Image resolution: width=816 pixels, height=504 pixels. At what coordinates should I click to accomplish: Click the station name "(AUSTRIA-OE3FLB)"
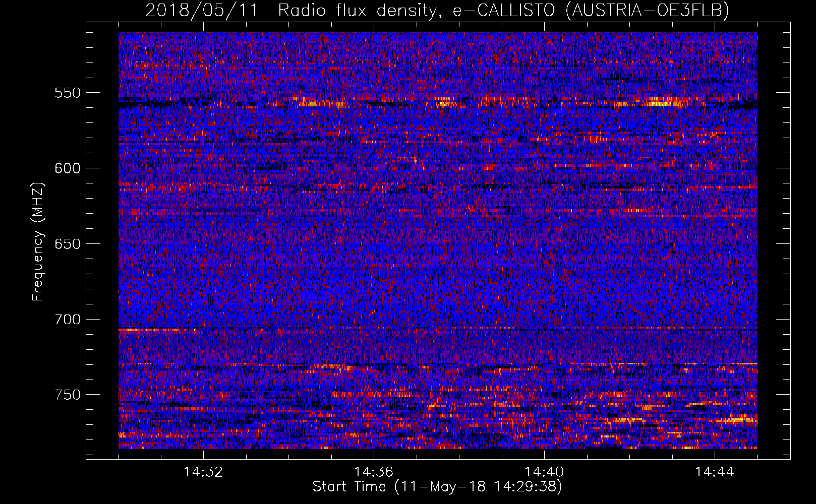647,10
